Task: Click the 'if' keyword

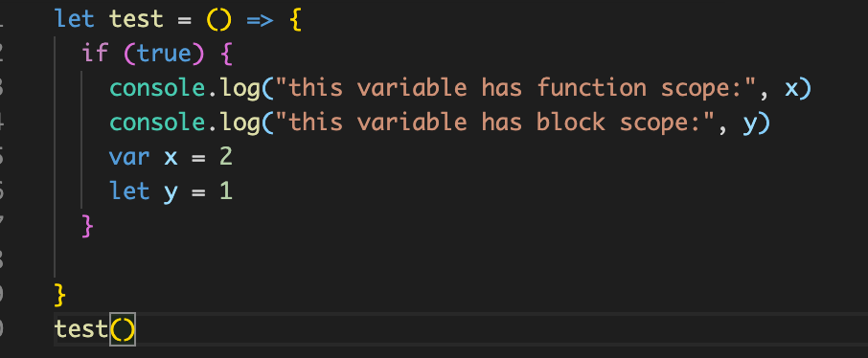Action: (95, 54)
